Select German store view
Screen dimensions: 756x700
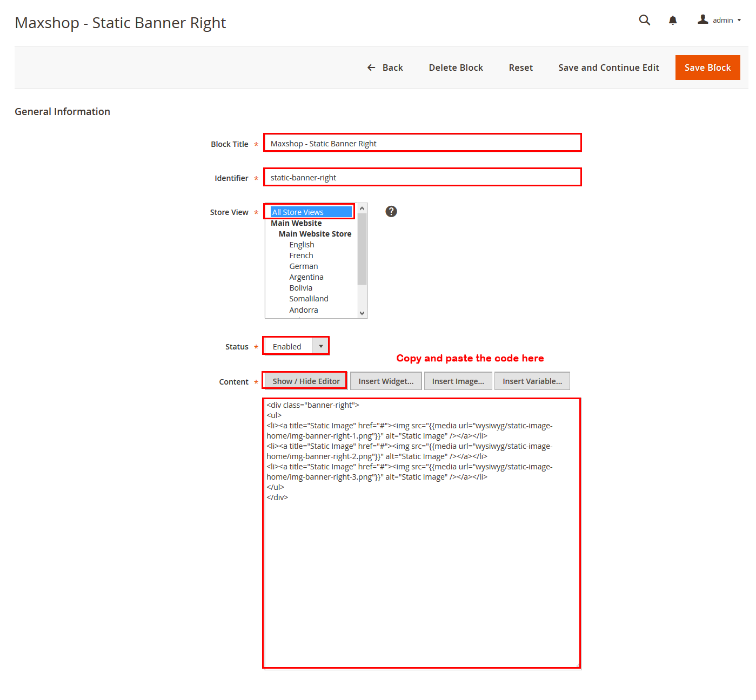tap(303, 266)
